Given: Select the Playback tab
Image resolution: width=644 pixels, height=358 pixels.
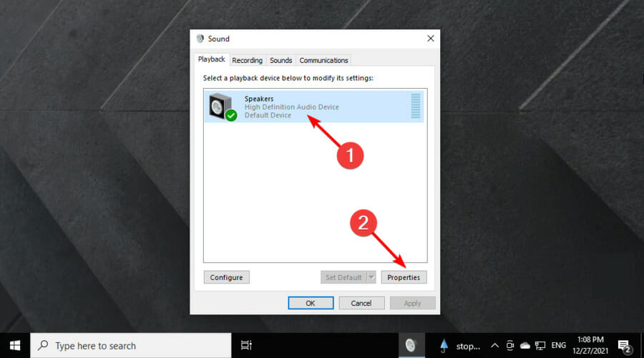Looking at the screenshot, I should point(212,59).
